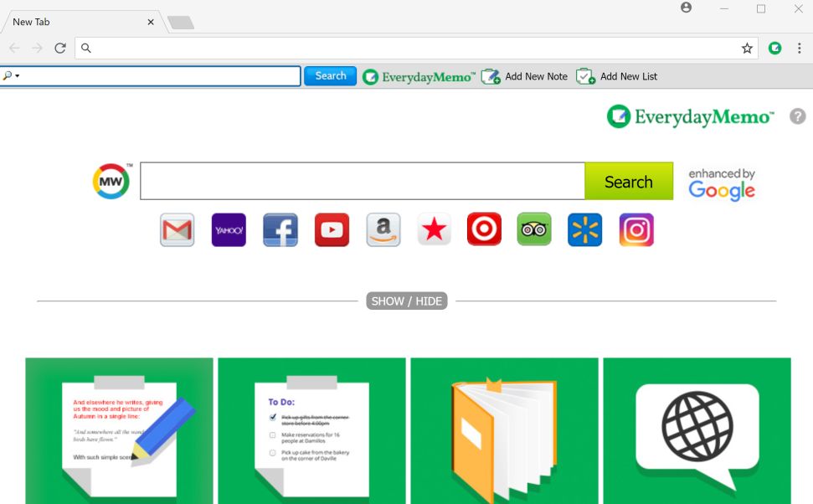The height and width of the screenshot is (504, 813).
Task: Click the Add New List toolbar icon
Action: pos(584,75)
